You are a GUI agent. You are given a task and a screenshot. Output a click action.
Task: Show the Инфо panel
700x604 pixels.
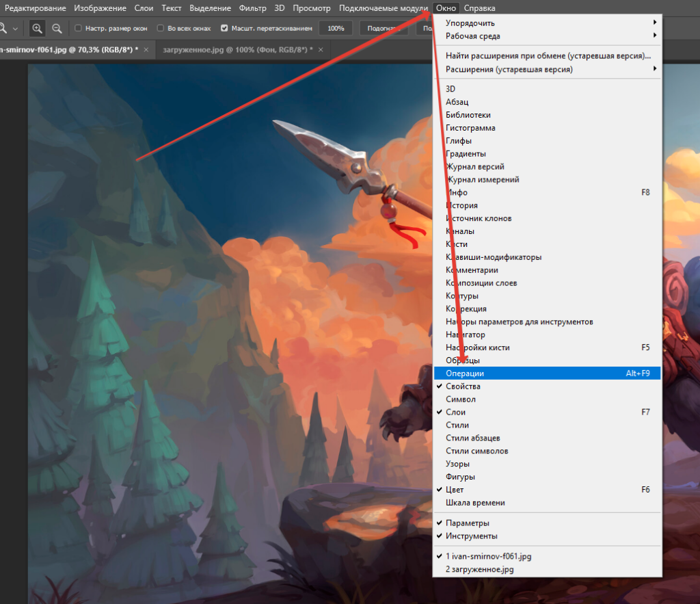548,192
